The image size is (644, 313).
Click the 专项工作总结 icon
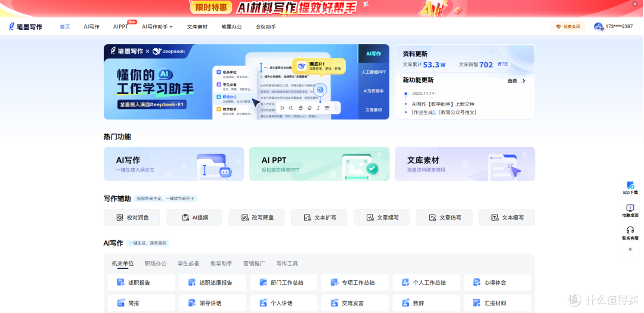click(x=335, y=283)
